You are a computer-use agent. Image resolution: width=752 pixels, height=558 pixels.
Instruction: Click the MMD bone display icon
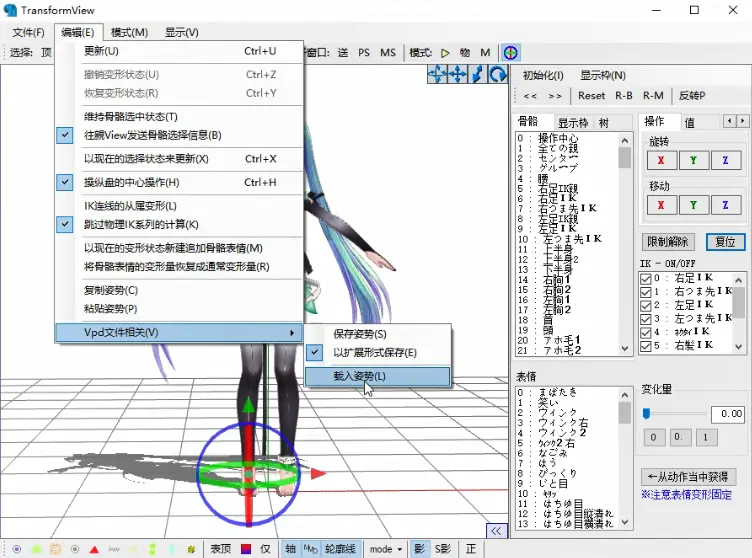[311, 549]
